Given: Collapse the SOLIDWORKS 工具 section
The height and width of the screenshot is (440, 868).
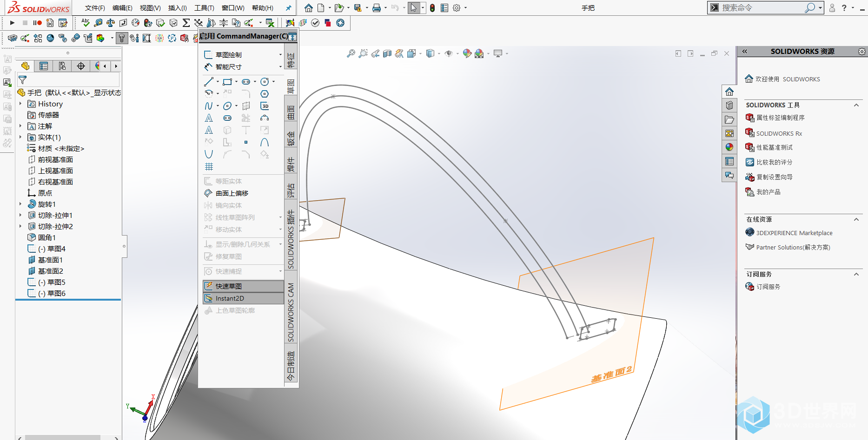Looking at the screenshot, I should 856,105.
